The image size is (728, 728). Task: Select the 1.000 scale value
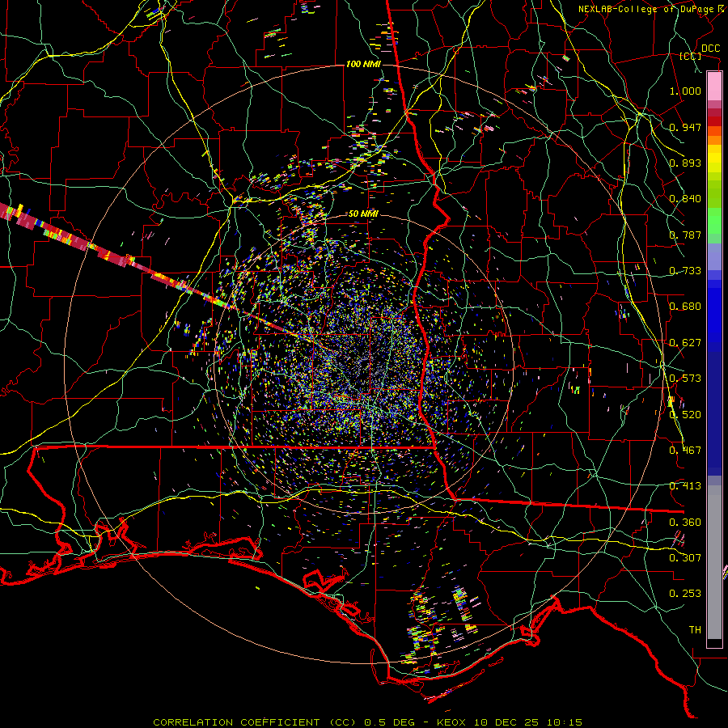[x=685, y=91]
